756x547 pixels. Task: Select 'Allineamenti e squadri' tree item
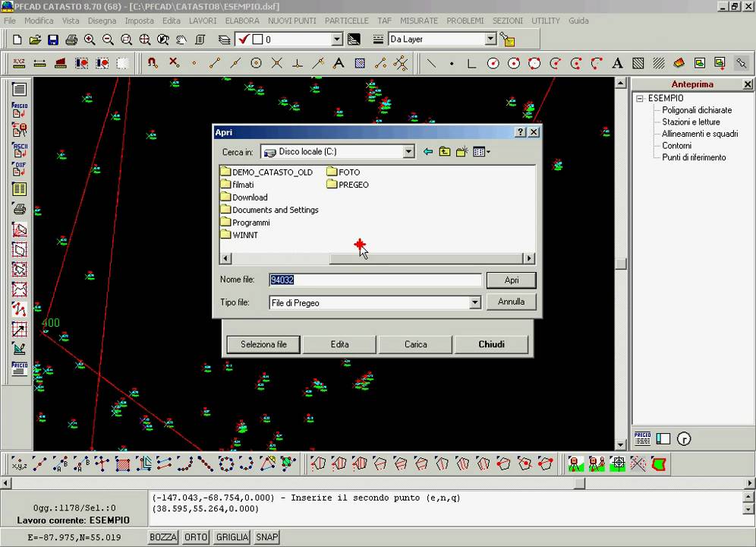tap(700, 134)
